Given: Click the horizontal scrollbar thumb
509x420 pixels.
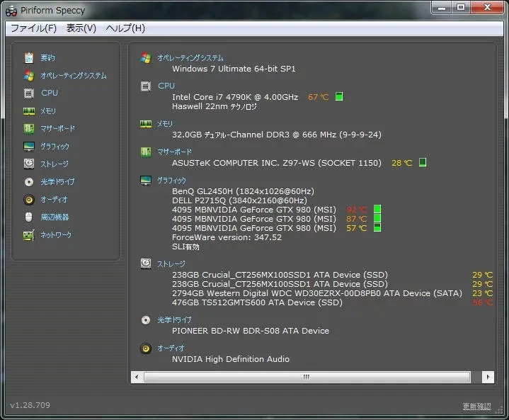Looking at the screenshot, I should tap(307, 377).
